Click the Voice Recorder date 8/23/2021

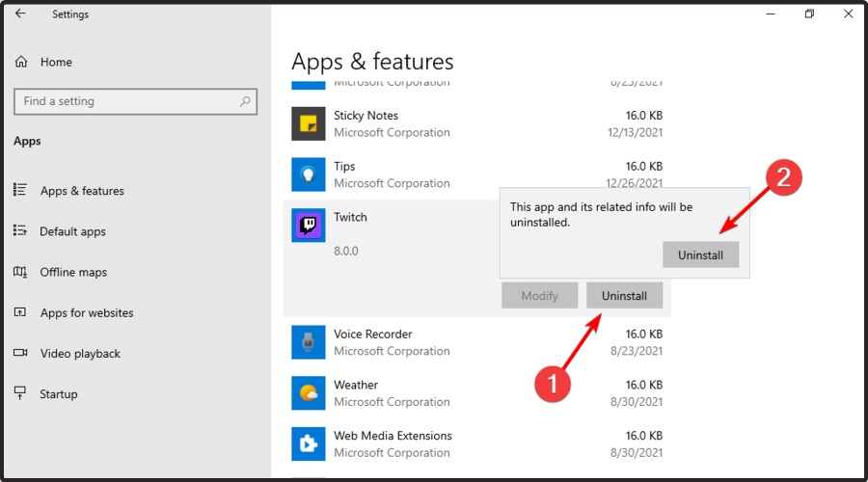pyautogui.click(x=637, y=351)
